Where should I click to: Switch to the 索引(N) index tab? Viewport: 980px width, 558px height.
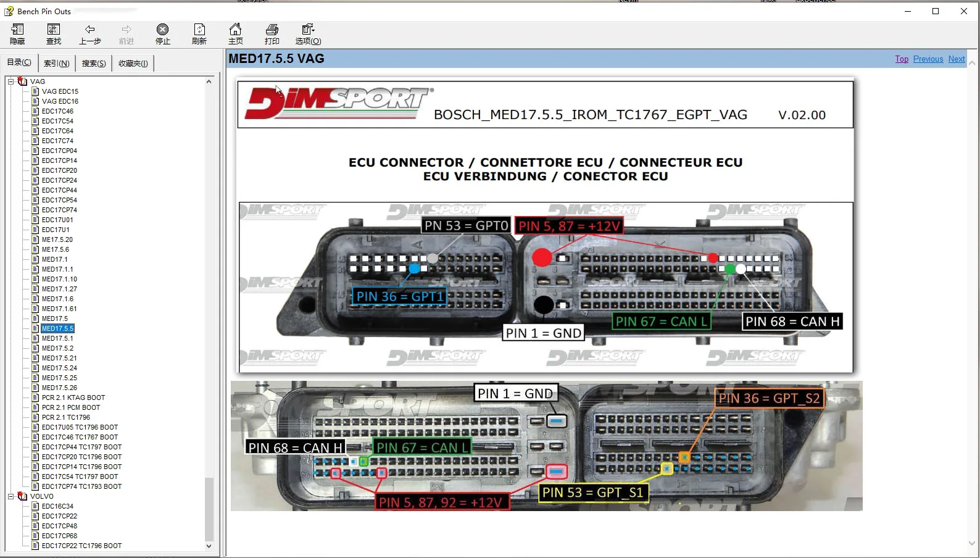[56, 63]
